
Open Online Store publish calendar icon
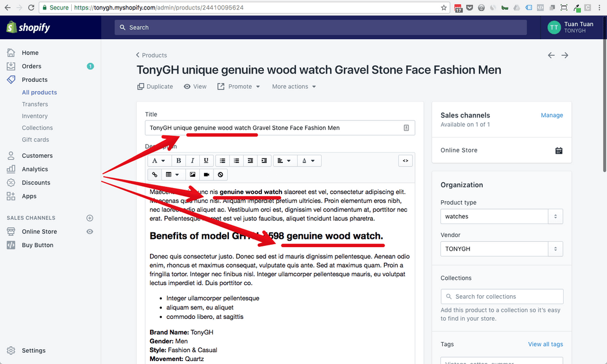[x=558, y=151]
